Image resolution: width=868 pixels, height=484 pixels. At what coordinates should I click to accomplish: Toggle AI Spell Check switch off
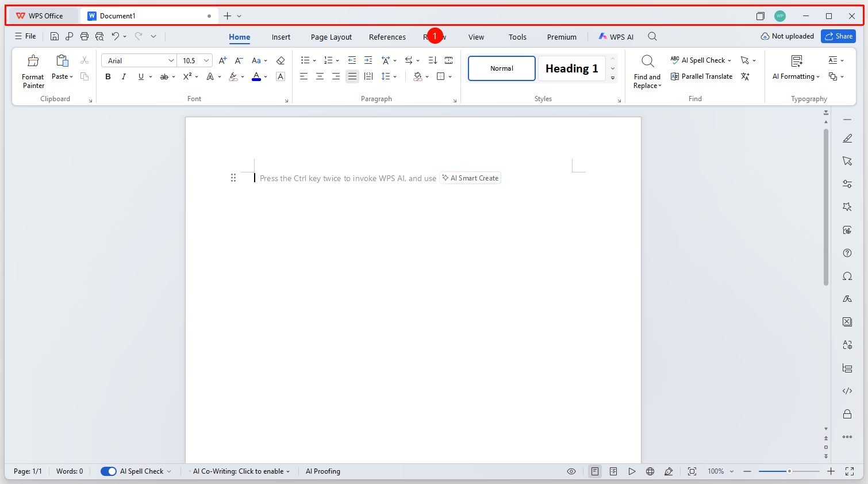pyautogui.click(x=109, y=471)
